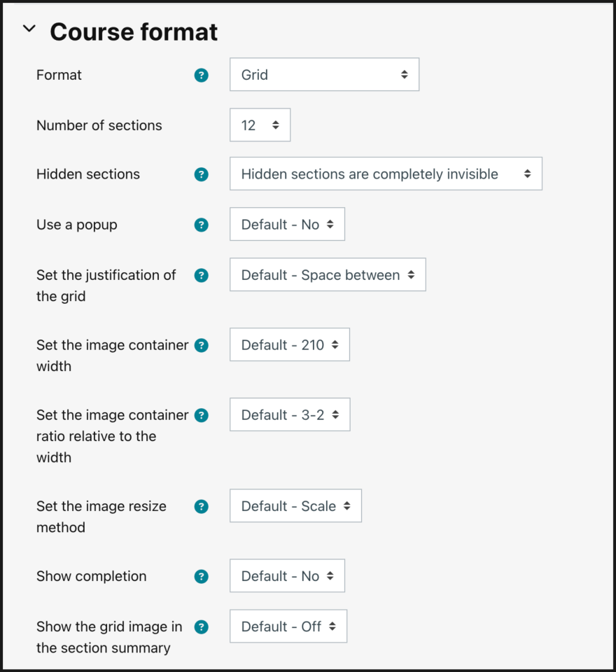Image resolution: width=616 pixels, height=672 pixels.
Task: Open help for image resize method
Action: [202, 506]
